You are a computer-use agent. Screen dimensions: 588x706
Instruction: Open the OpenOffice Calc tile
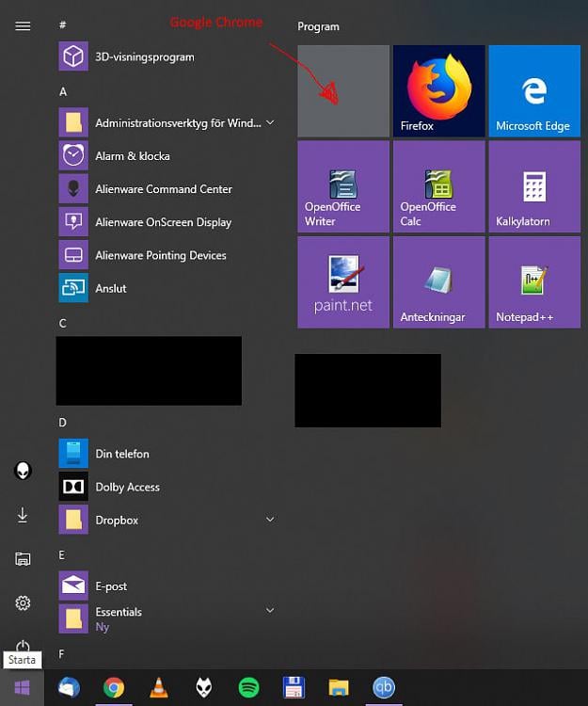[438, 187]
